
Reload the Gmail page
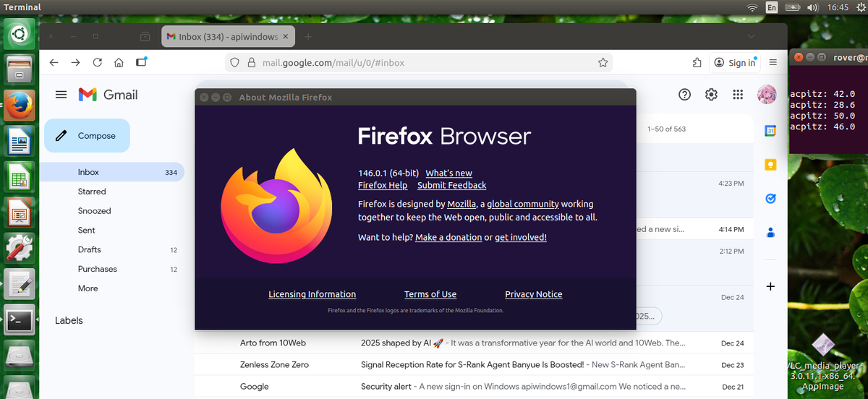[x=97, y=63]
